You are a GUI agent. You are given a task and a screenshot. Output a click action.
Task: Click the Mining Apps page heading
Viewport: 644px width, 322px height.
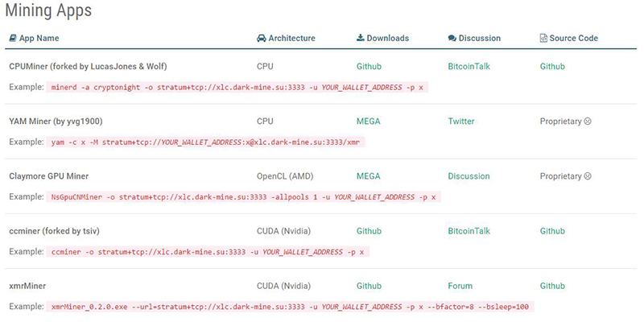48,10
